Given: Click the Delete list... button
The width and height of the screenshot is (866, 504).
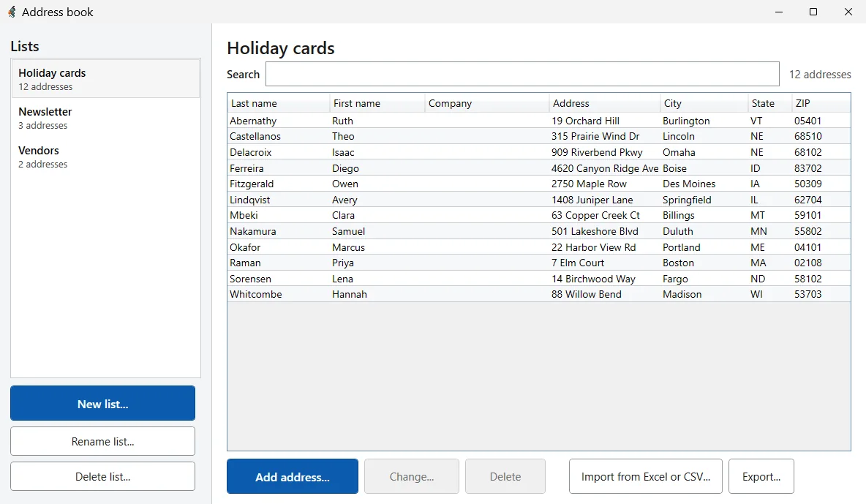Looking at the screenshot, I should (102, 476).
